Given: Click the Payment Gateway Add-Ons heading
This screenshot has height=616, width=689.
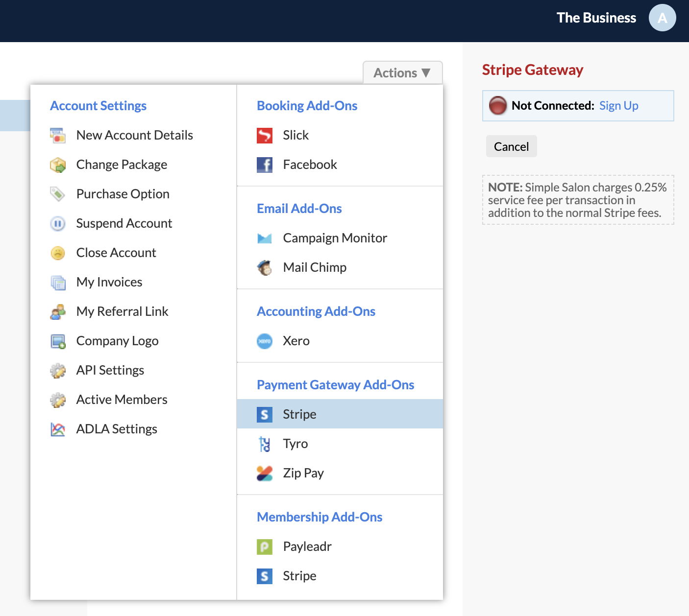Looking at the screenshot, I should coord(336,385).
